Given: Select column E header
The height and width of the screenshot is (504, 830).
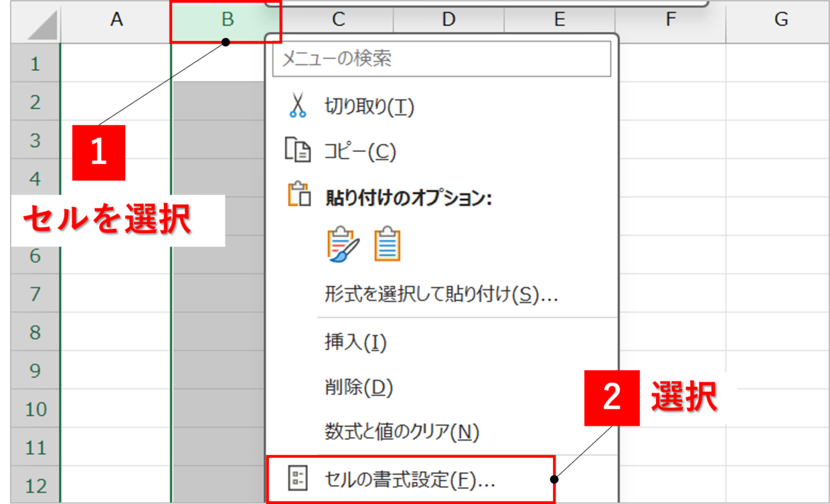Looking at the screenshot, I should (x=560, y=20).
